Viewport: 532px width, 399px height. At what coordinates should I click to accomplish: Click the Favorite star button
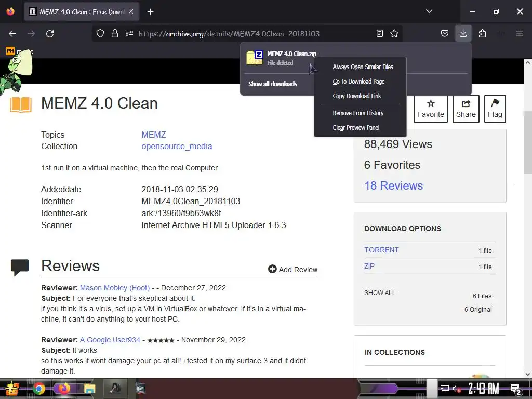tap(430, 109)
